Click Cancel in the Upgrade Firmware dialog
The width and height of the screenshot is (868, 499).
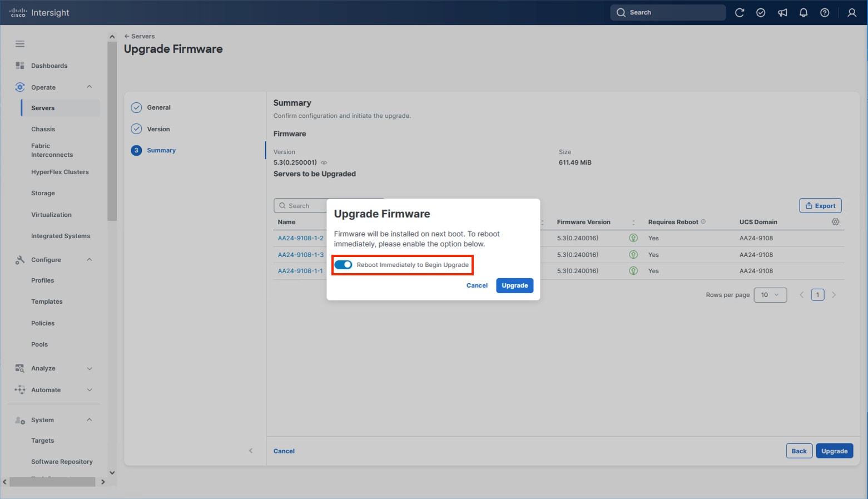pyautogui.click(x=477, y=285)
